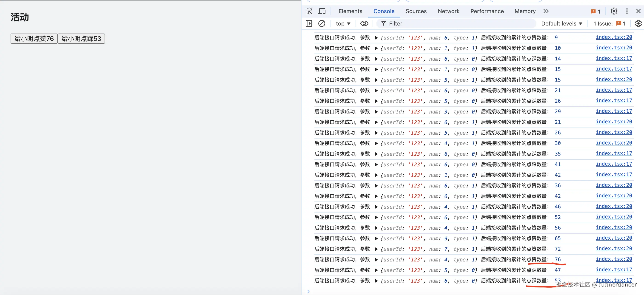644x295 pixels.
Task: Click the DevTools three-dot menu icon
Action: (627, 11)
